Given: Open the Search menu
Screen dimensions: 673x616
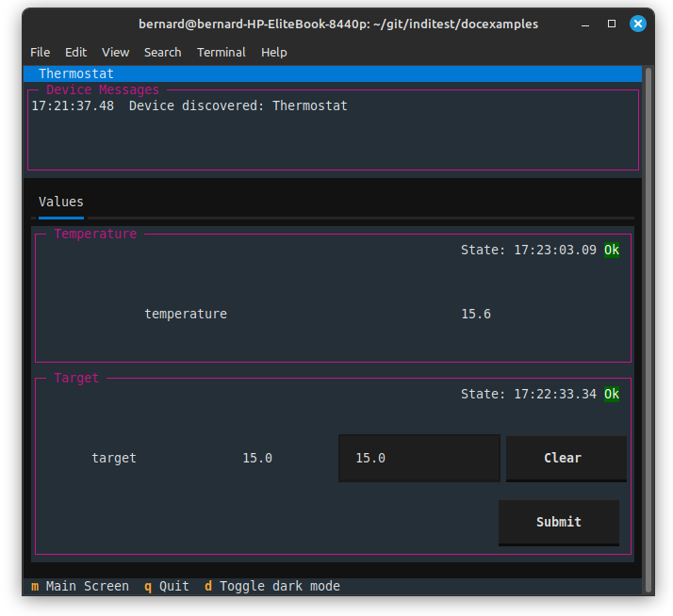Looking at the screenshot, I should click(x=162, y=53).
